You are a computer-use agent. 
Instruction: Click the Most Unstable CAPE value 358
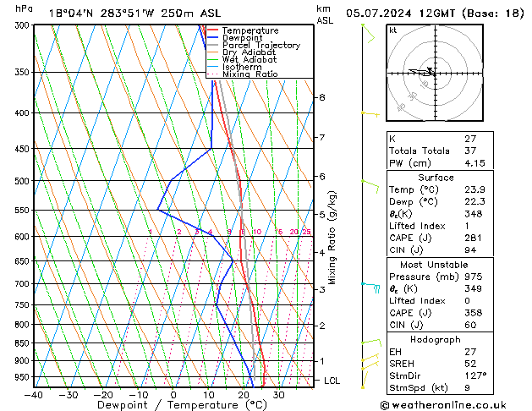(x=474, y=313)
